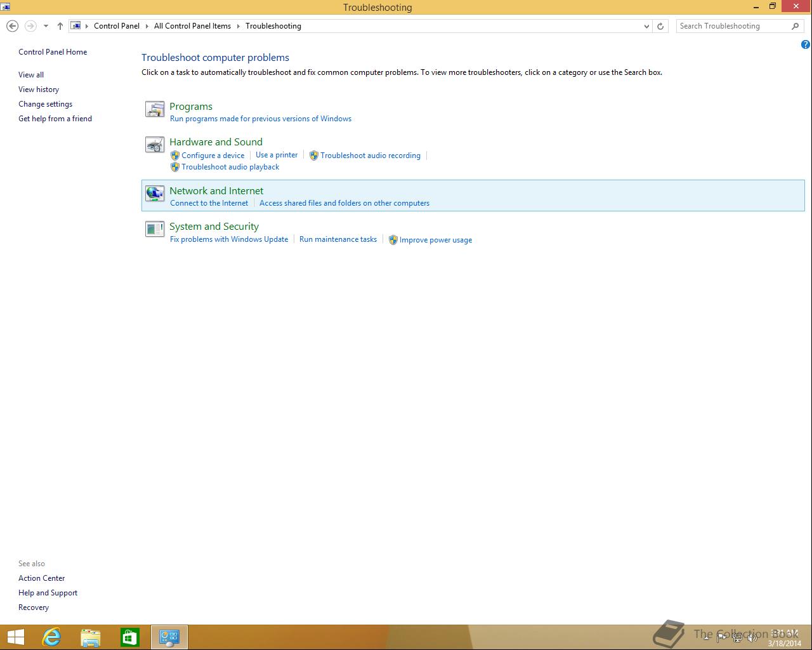The image size is (812, 650).
Task: Open the Network and Internet category icon
Action: point(155,194)
